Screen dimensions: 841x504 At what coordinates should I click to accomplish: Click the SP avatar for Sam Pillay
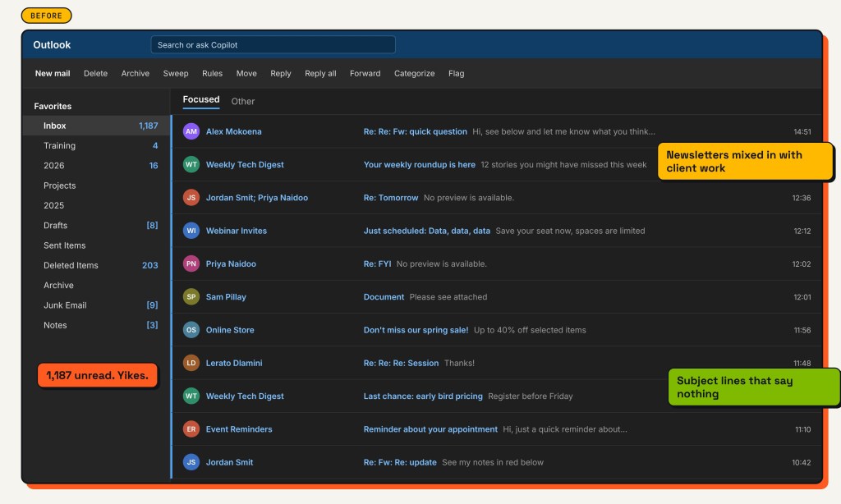coord(191,297)
